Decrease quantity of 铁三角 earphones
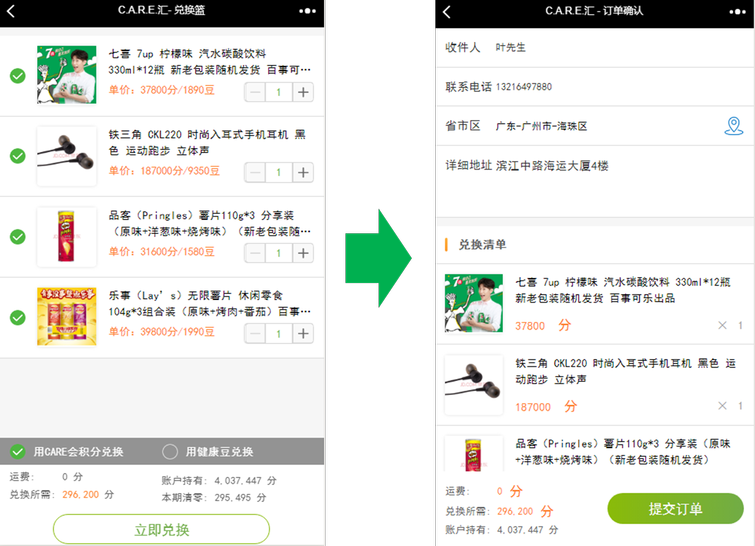Screen dimensions: 755x546 (x=255, y=172)
